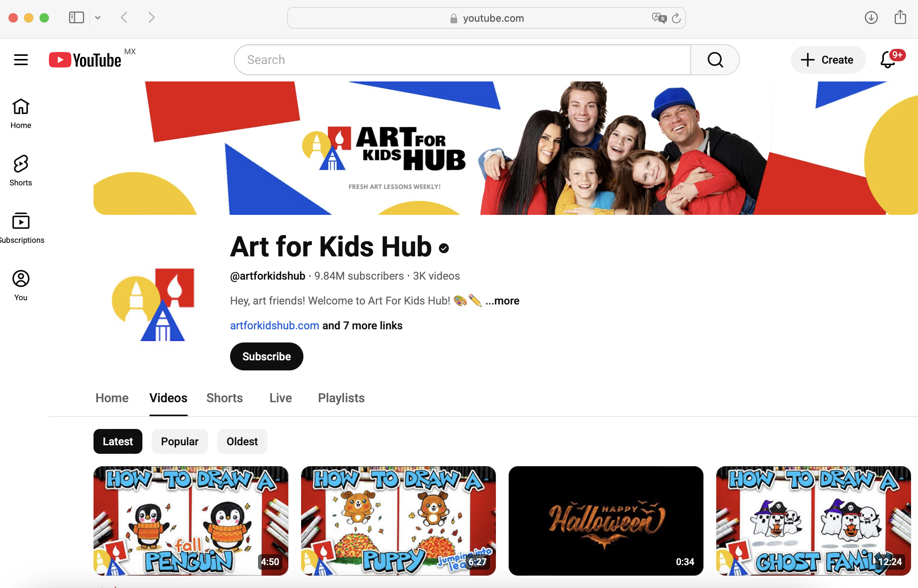The height and width of the screenshot is (588, 918).
Task: Expand the "and 7 more links" section
Action: [362, 325]
